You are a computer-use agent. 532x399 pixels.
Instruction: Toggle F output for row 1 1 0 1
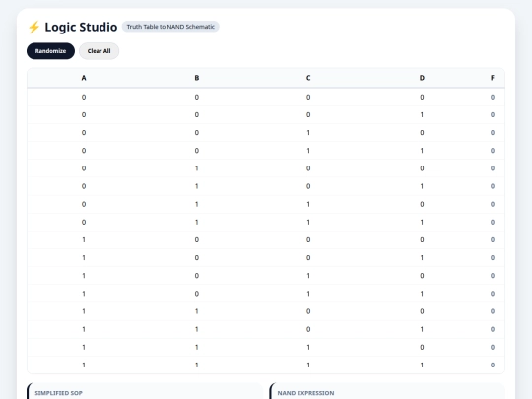[492, 329]
